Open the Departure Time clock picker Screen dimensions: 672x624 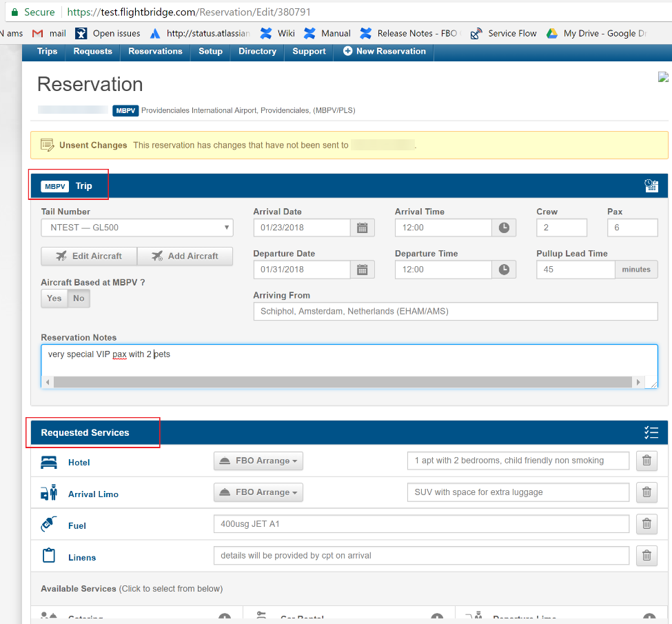tap(503, 269)
